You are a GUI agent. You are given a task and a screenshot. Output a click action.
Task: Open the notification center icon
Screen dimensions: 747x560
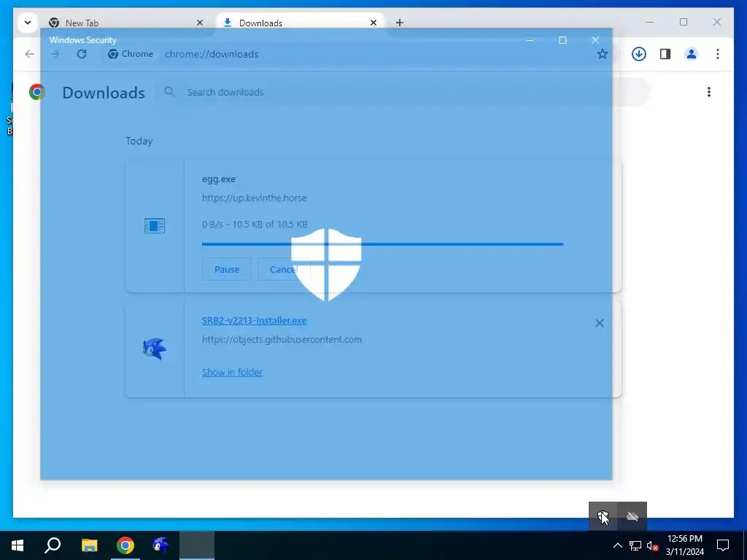(x=723, y=545)
